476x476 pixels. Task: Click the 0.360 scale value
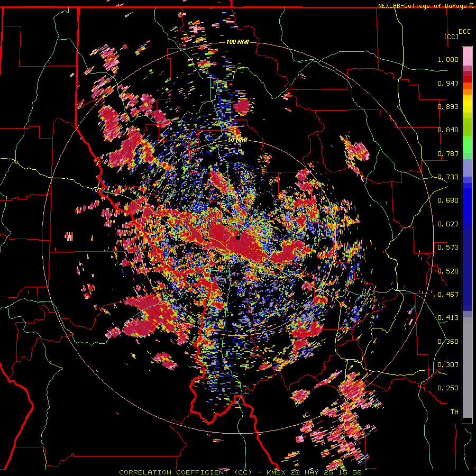click(x=448, y=342)
